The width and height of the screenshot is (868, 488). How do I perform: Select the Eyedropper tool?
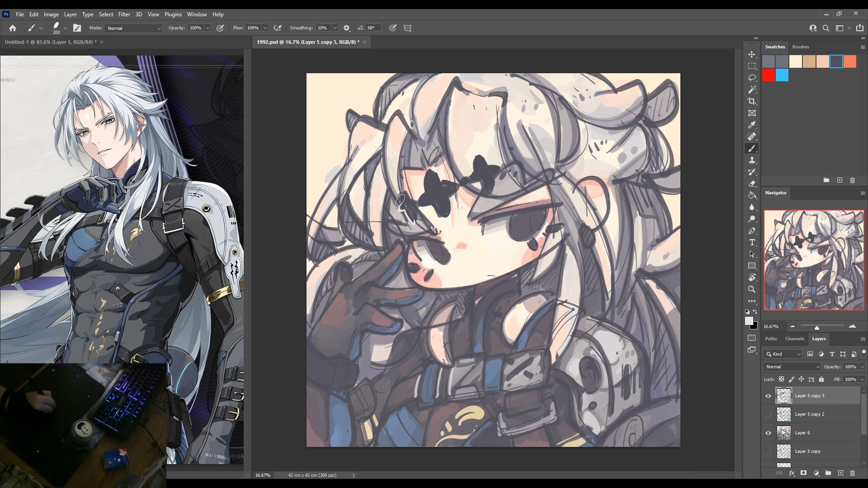(752, 125)
